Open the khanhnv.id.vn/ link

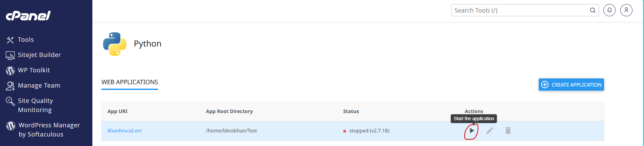tap(125, 131)
